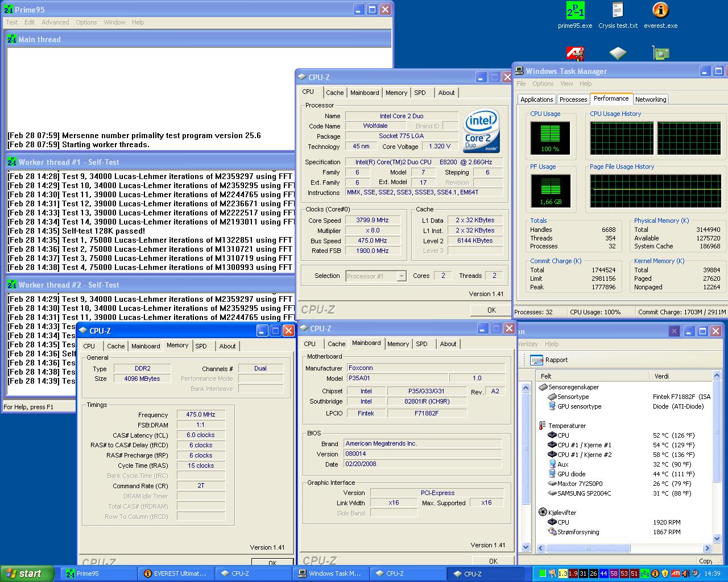The height and width of the screenshot is (582, 728).
Task: Click the Felt column header in Everest
Action: point(592,376)
